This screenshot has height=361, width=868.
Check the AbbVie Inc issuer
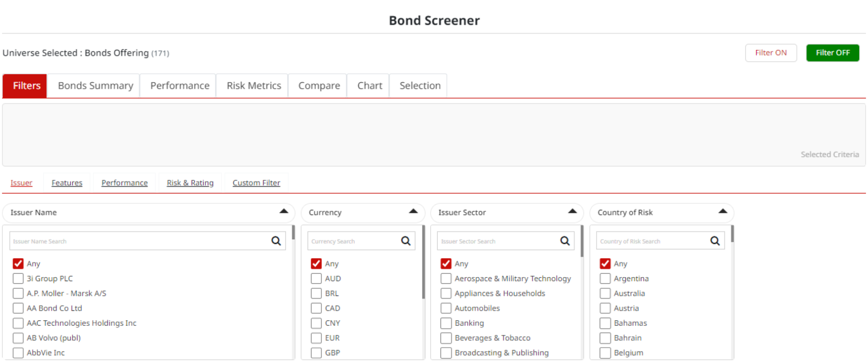[18, 353]
